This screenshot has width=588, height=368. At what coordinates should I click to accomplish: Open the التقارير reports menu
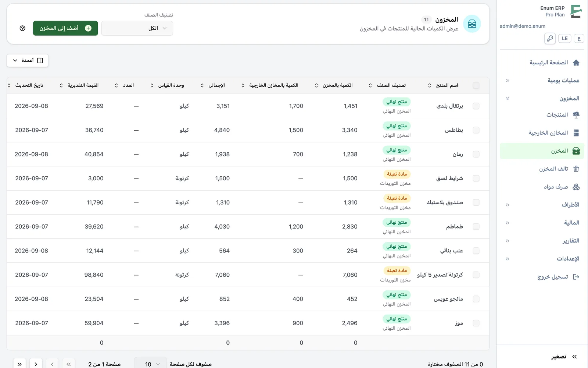click(542, 241)
